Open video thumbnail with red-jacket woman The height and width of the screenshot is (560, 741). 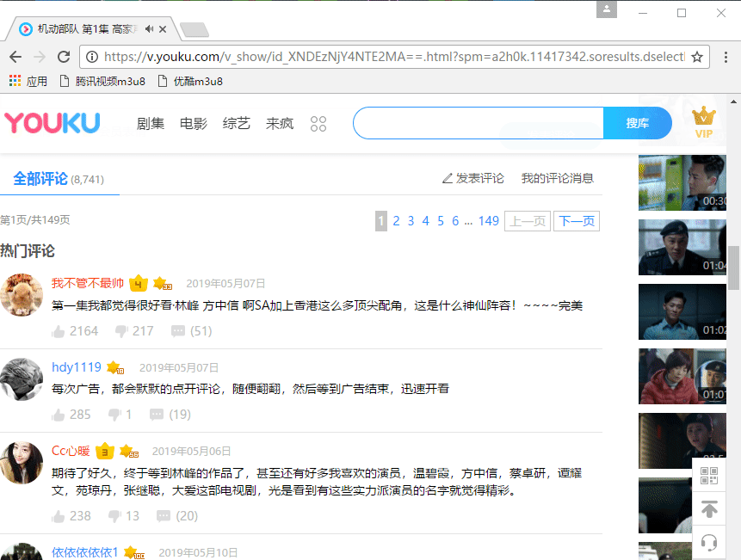coord(682,376)
